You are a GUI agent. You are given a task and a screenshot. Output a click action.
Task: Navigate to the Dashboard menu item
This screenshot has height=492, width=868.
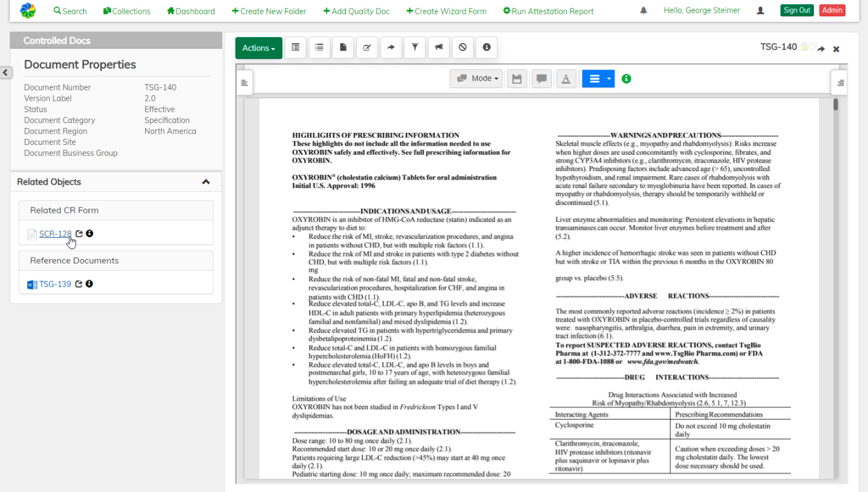(x=191, y=10)
